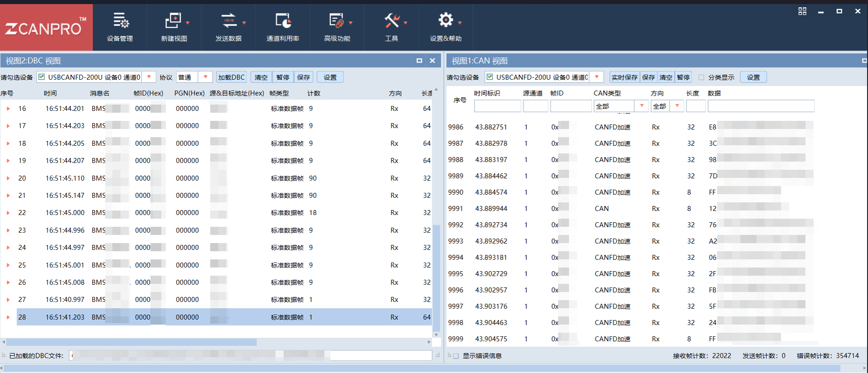Open 协议 protocol dropdown
The width and height of the screenshot is (868, 373).
click(206, 77)
